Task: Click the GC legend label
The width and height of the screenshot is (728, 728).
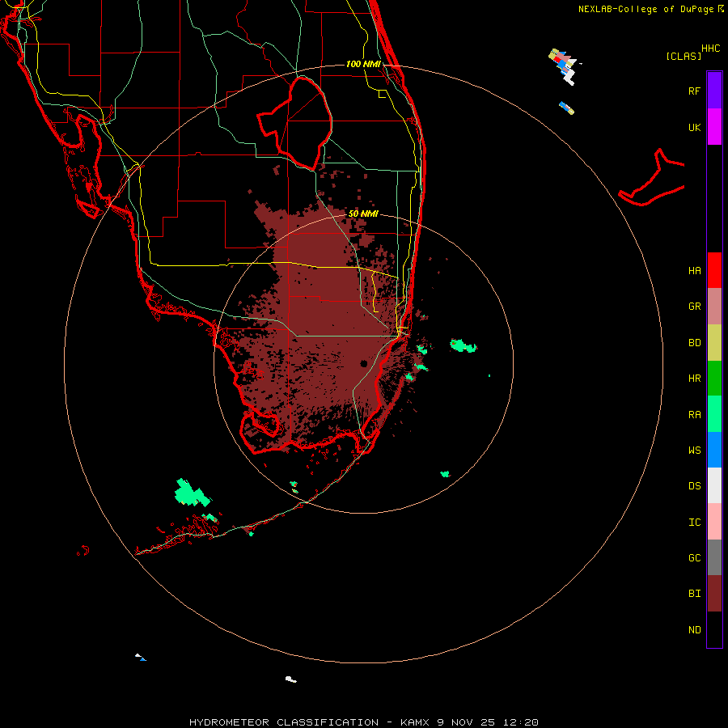Action: [694, 558]
